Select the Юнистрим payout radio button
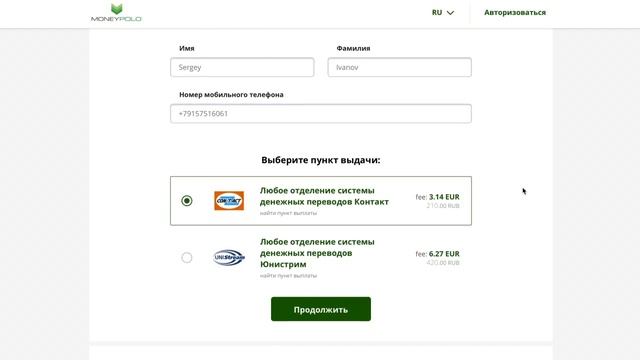 coord(187,258)
